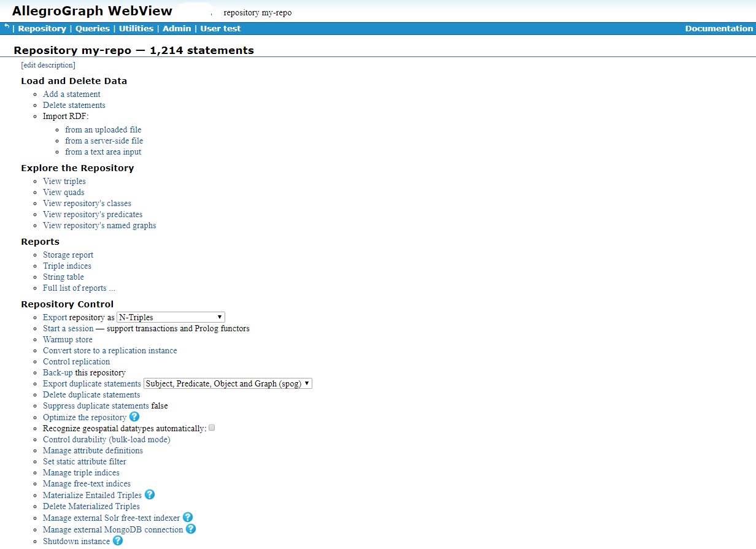Open the Storage report
The width and height of the screenshot is (756, 549).
click(x=68, y=255)
